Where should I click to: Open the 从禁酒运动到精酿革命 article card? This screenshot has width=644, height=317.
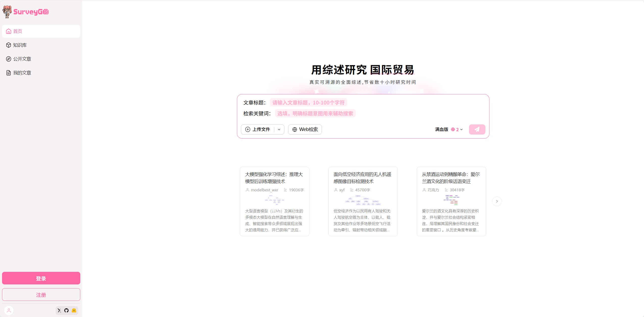(x=451, y=201)
